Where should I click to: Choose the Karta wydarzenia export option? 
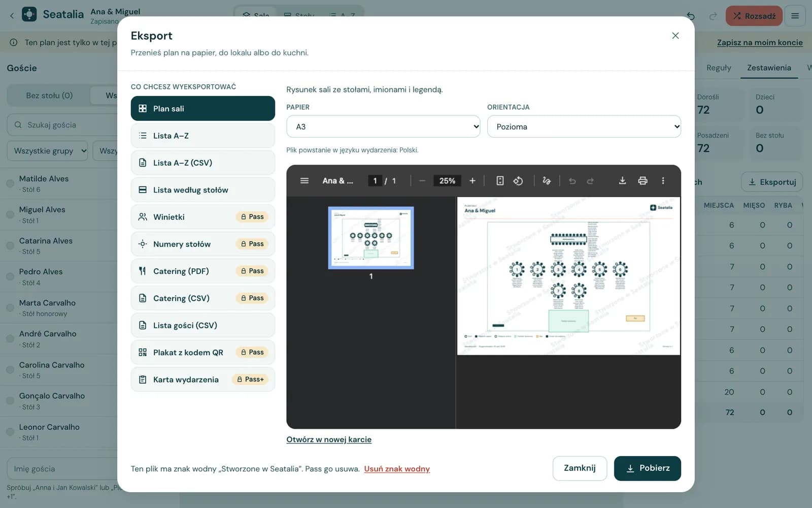(x=203, y=379)
